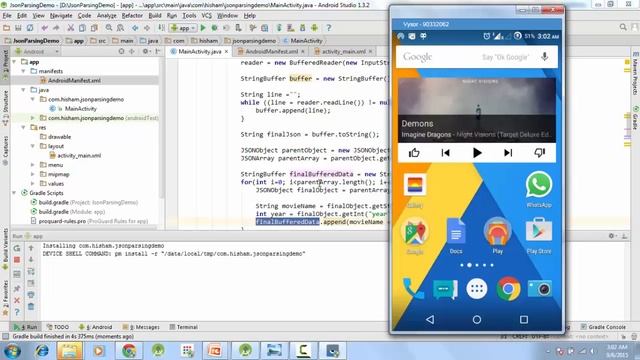Start debugging with the Debug toolbar icon

[214, 28]
